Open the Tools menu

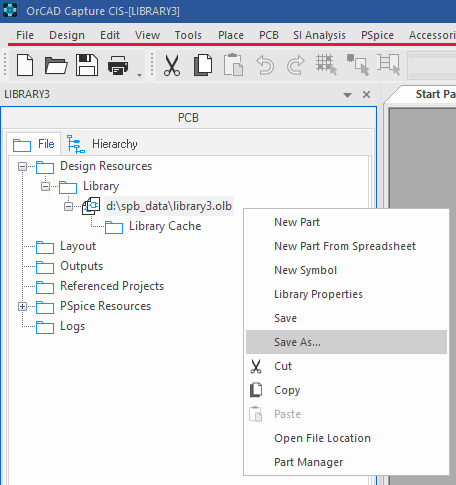(x=188, y=35)
